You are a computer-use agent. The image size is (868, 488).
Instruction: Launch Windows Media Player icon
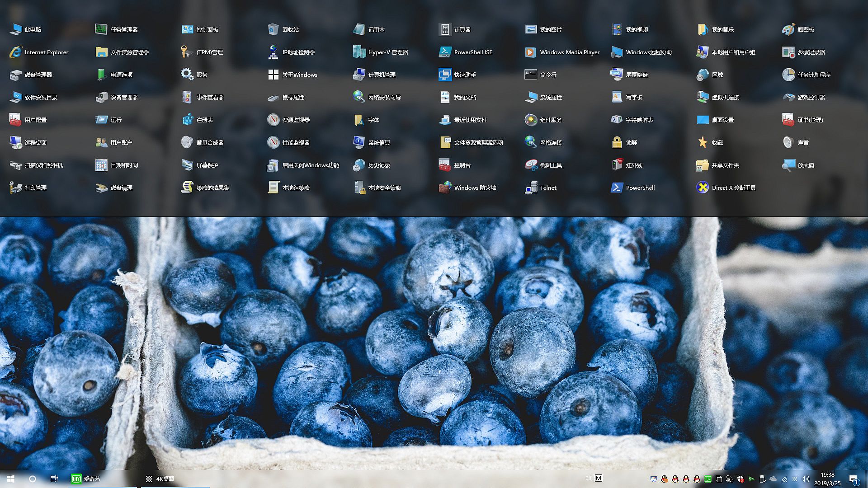point(531,52)
